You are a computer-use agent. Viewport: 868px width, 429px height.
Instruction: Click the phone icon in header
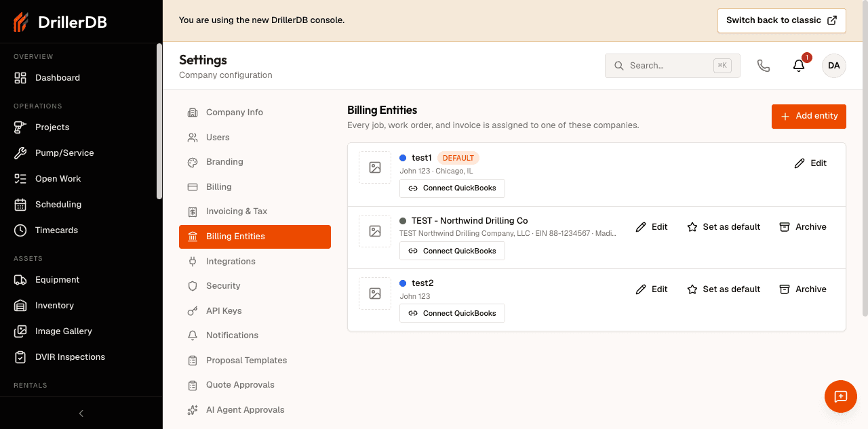coord(764,66)
